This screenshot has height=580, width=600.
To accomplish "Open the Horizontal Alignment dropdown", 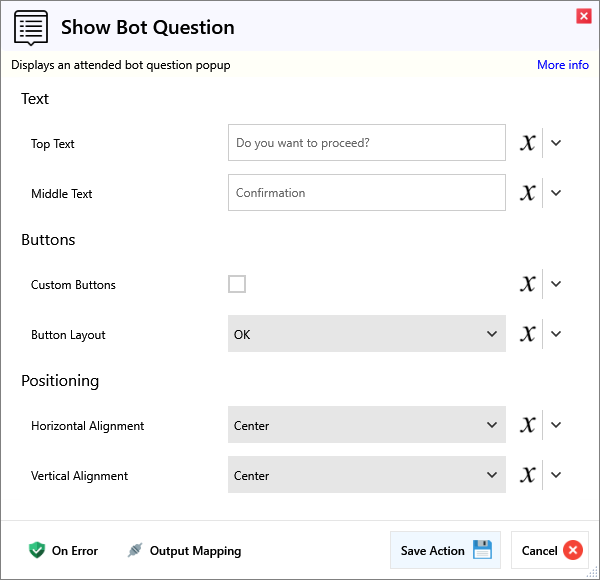I will [366, 425].
